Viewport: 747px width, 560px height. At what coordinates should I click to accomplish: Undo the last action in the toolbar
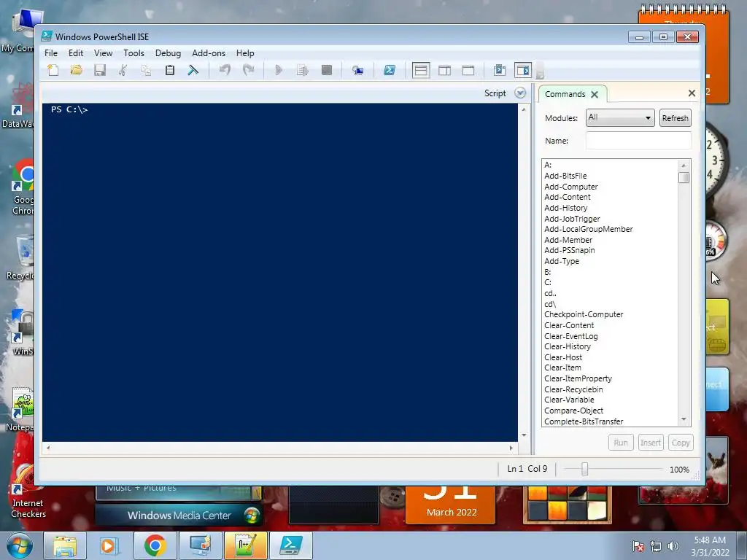225,71
